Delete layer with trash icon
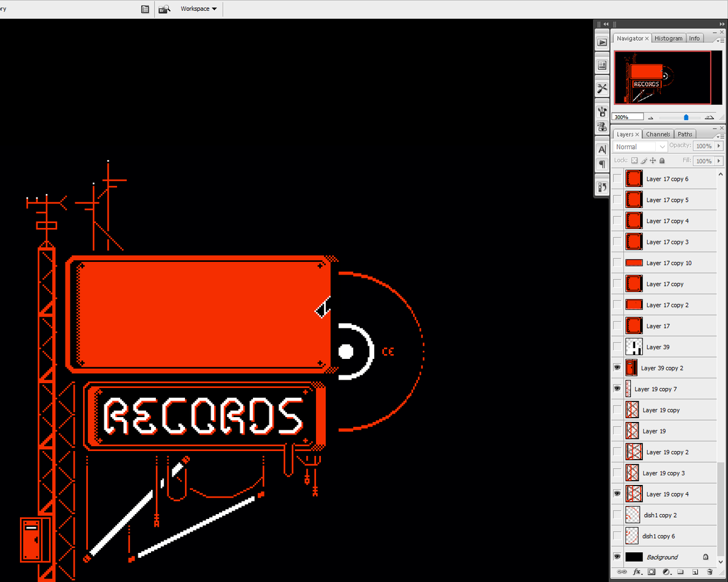The width and height of the screenshot is (728, 582). click(x=710, y=572)
